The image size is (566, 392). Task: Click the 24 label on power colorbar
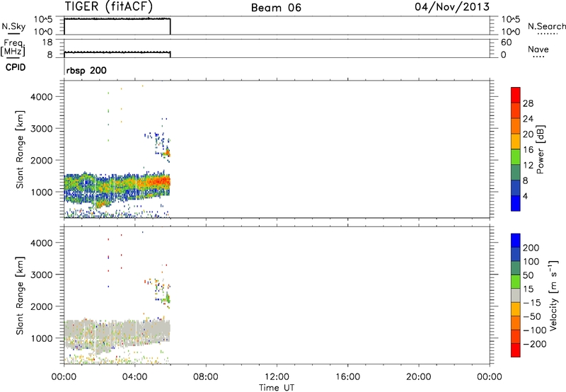[x=528, y=119]
